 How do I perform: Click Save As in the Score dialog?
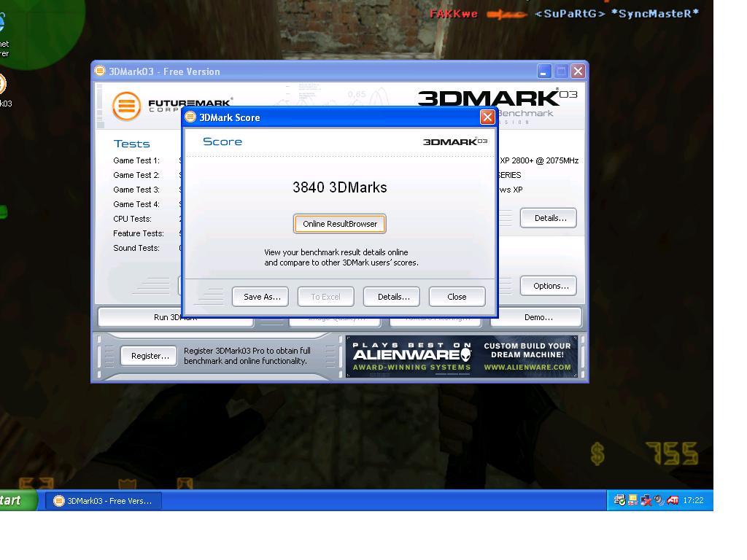(260, 297)
